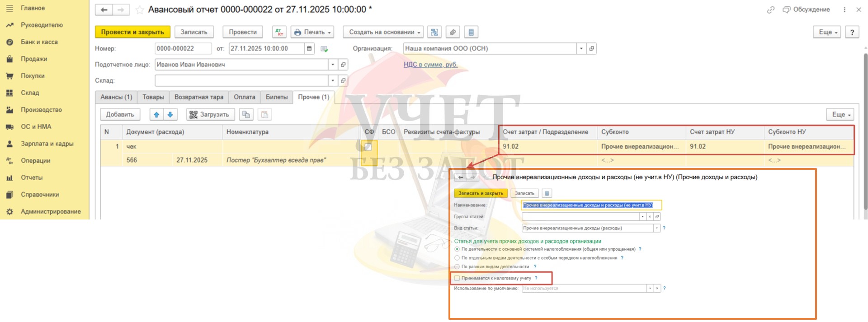Open the three-dot more options menu
868x322 pixels.
click(844, 9)
